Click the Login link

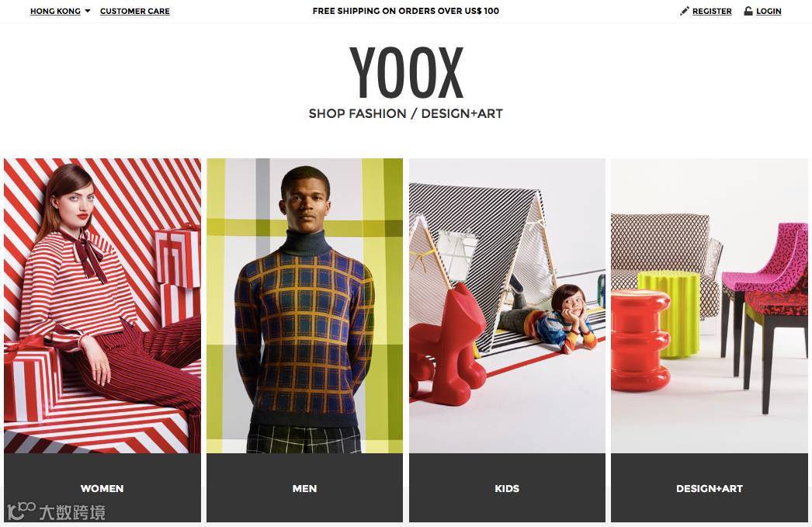(769, 11)
